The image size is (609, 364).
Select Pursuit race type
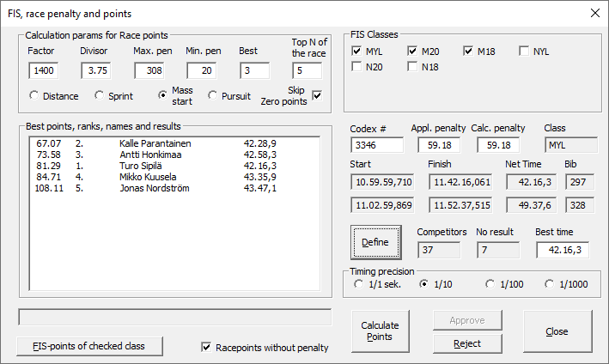tap(215, 95)
